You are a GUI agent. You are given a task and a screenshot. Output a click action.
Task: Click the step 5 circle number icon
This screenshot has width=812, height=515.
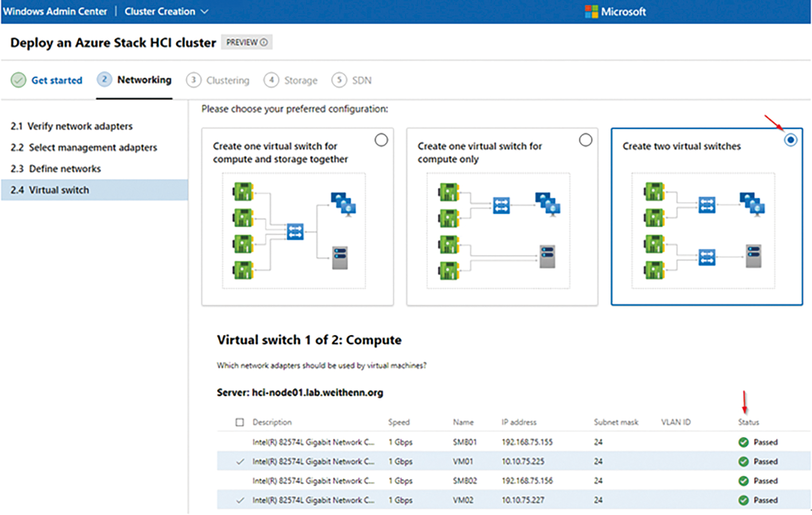pyautogui.click(x=339, y=80)
